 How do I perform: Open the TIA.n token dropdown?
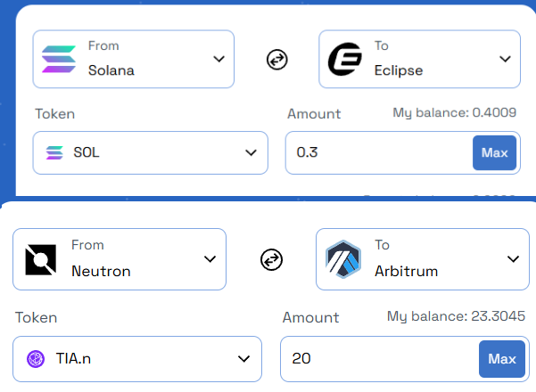pos(137,359)
